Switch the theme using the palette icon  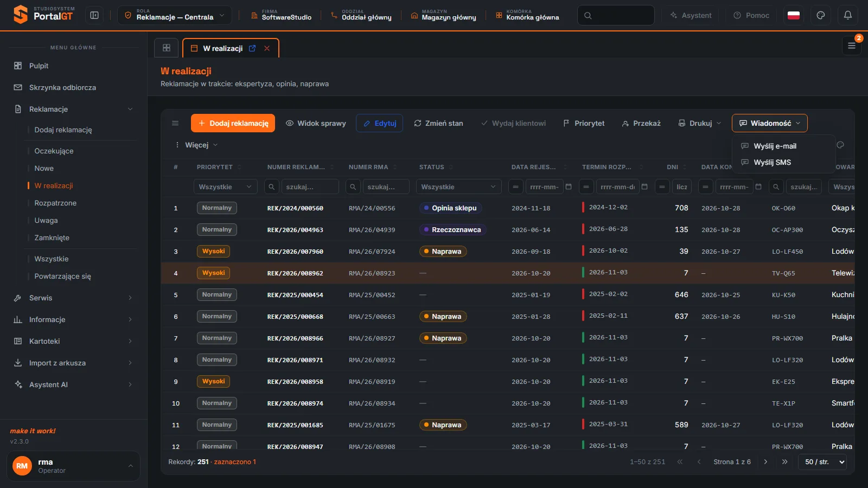pos(821,15)
